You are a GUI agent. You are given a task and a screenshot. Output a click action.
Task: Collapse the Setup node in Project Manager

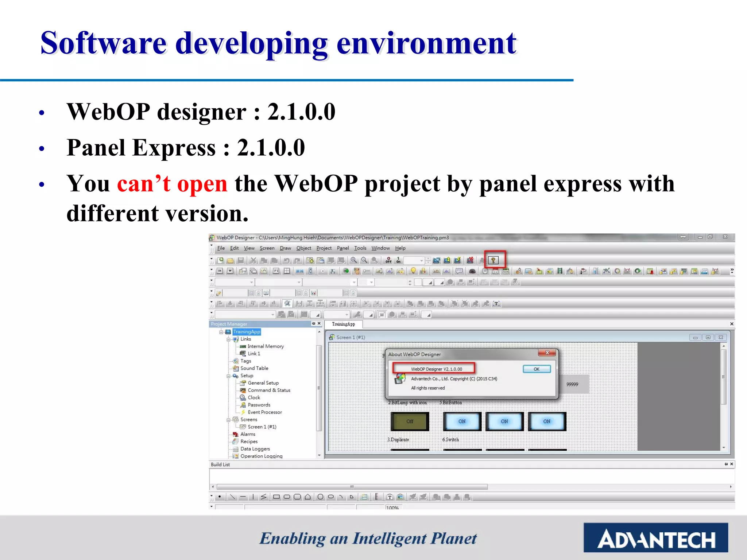click(229, 376)
